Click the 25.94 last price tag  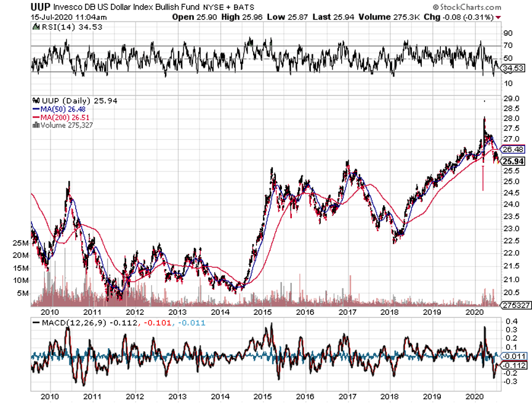point(513,161)
